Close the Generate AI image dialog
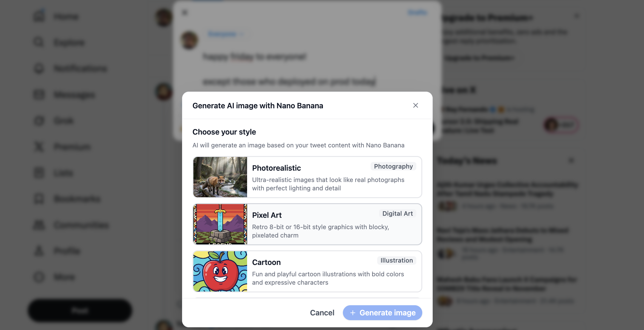 coord(415,105)
